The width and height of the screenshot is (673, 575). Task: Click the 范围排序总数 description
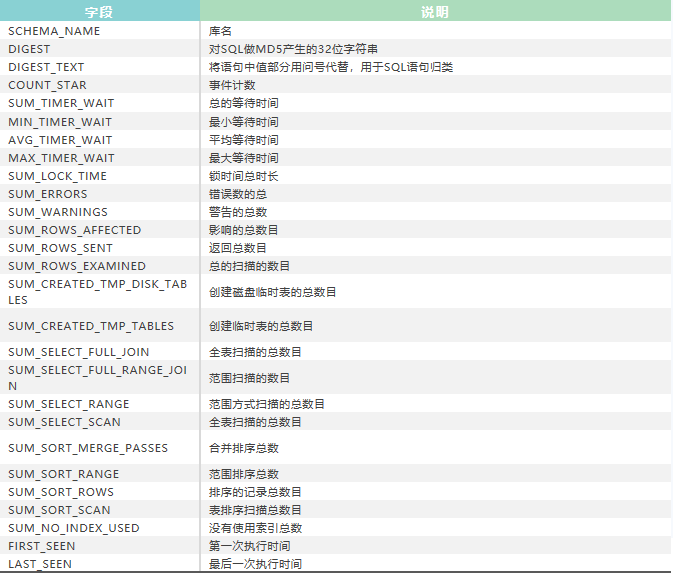pos(244,474)
